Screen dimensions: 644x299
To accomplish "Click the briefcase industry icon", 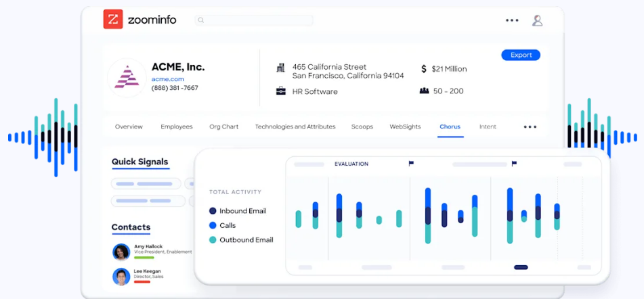I will [281, 91].
